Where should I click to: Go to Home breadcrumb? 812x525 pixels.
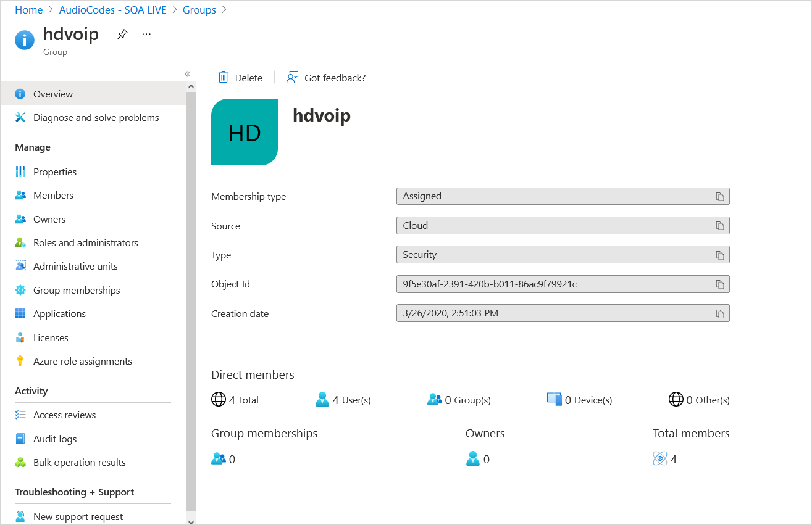point(28,10)
